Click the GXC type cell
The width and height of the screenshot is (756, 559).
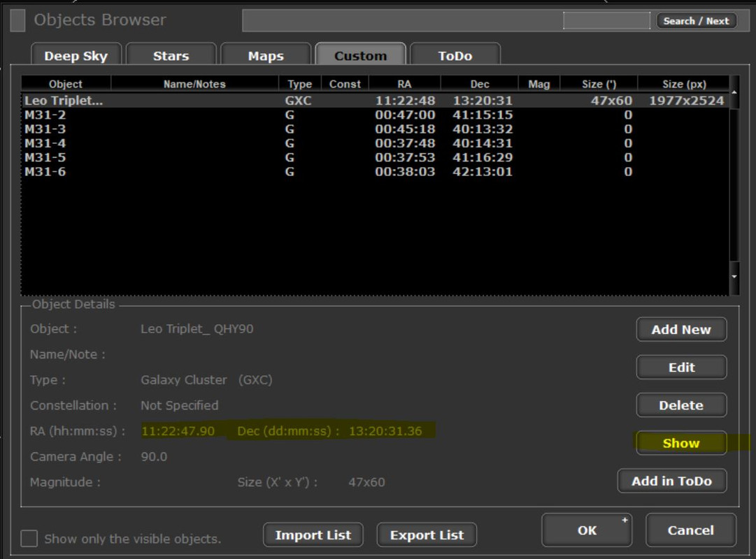pyautogui.click(x=298, y=100)
